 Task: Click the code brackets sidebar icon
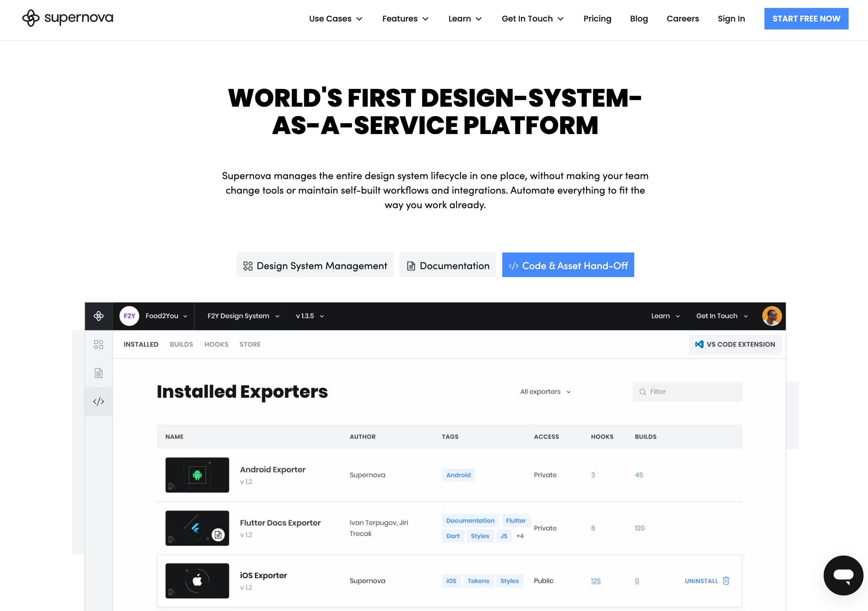[99, 401]
